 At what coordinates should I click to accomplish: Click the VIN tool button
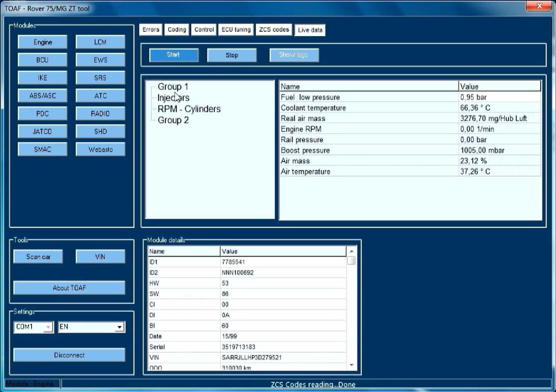tap(100, 256)
